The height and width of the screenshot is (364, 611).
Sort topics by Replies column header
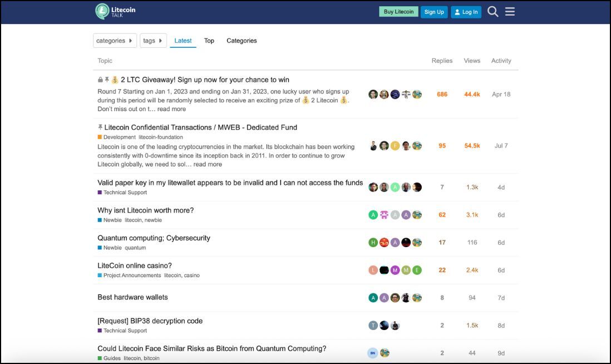coord(442,61)
